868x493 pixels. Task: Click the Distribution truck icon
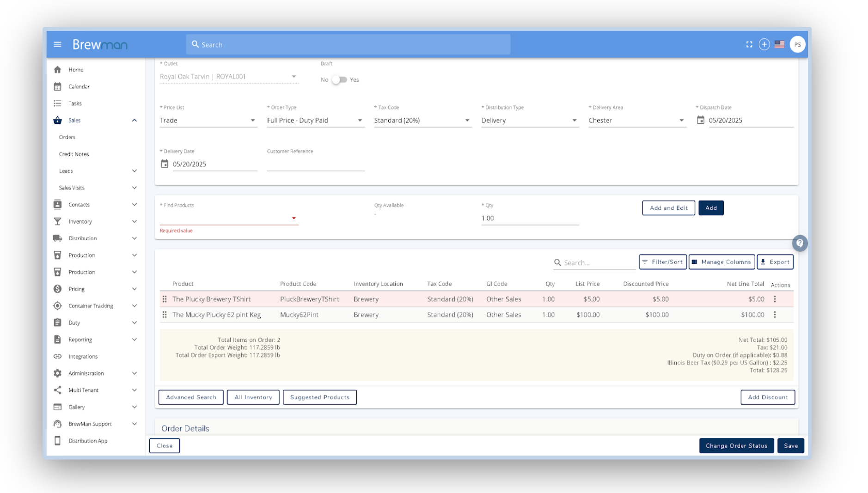point(57,238)
